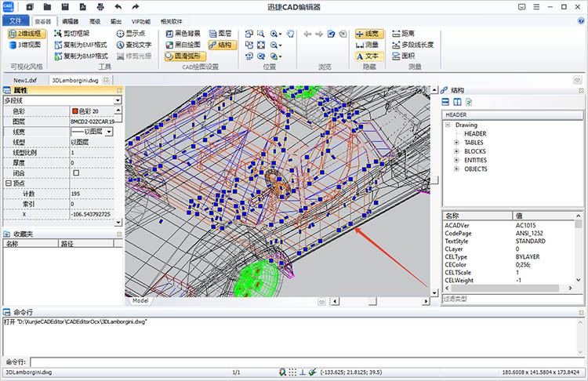Switch to the New1.dxf document tab
Image resolution: width=588 pixels, height=381 pixels.
tap(25, 80)
